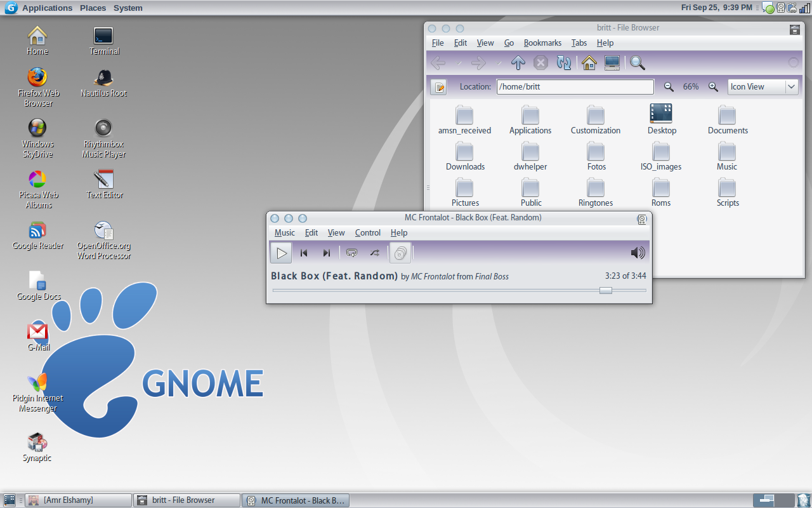This screenshot has height=508, width=812.
Task: Click the network signal tray icon
Action: point(804,8)
